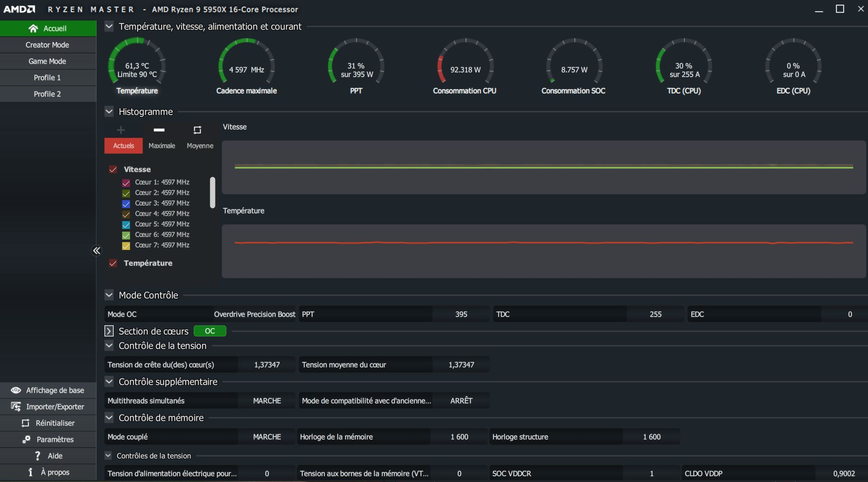Open Creator Mode profile
This screenshot has height=482, width=868.
[47, 45]
